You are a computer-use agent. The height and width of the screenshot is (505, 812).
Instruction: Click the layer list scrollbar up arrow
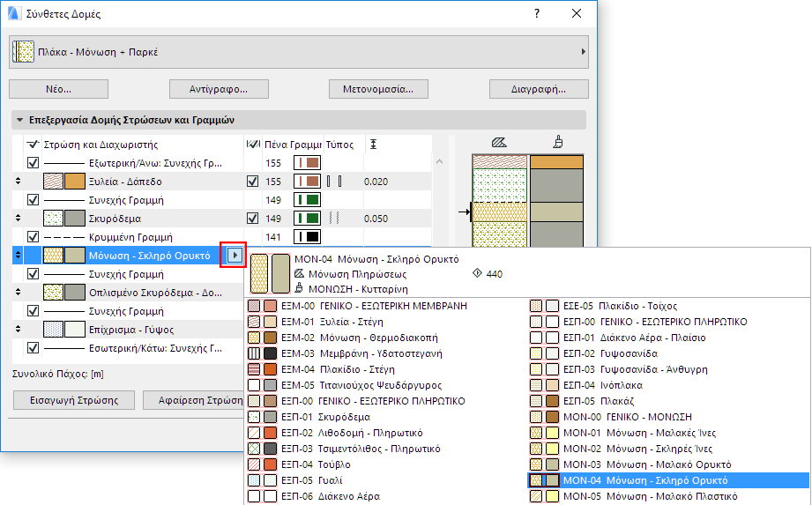[x=439, y=162]
